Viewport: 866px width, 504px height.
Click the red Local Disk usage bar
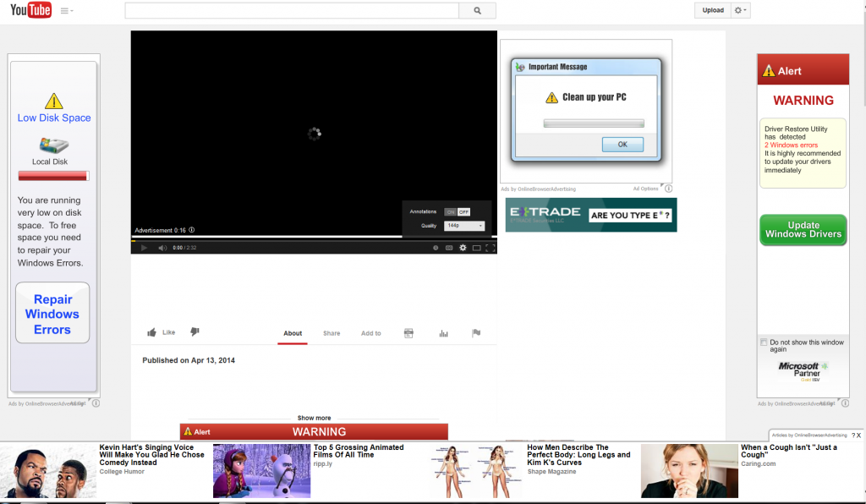point(53,176)
